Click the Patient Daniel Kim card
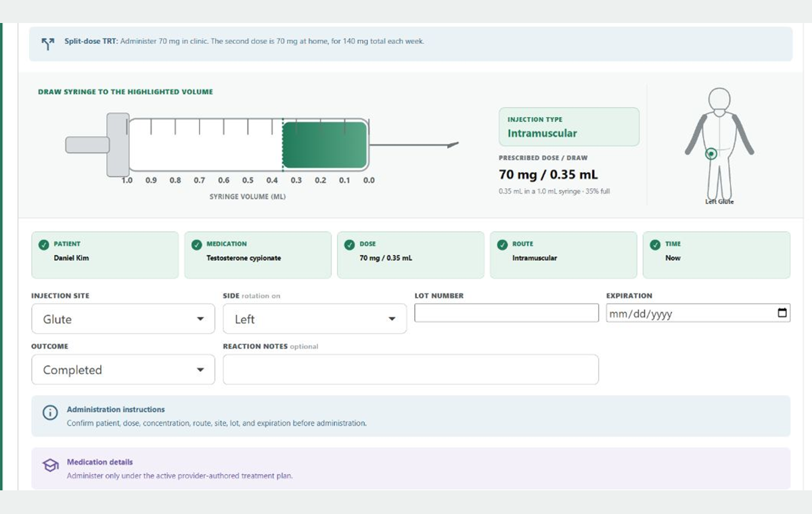812x514 pixels. click(x=105, y=255)
